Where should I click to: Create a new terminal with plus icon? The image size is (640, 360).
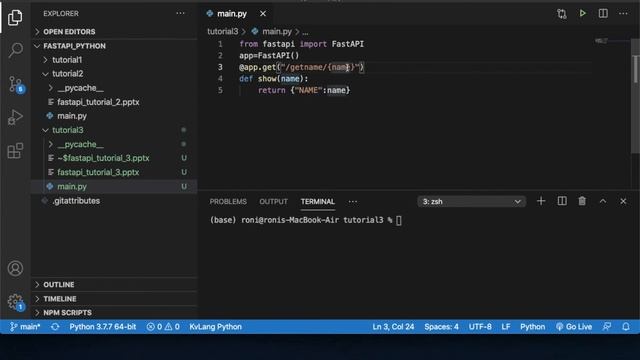(541, 201)
